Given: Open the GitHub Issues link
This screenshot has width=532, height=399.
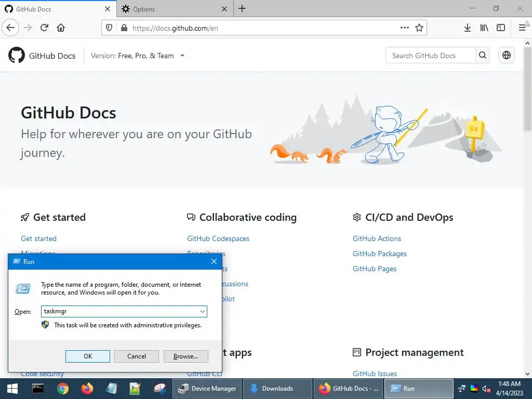Looking at the screenshot, I should pos(375,374).
